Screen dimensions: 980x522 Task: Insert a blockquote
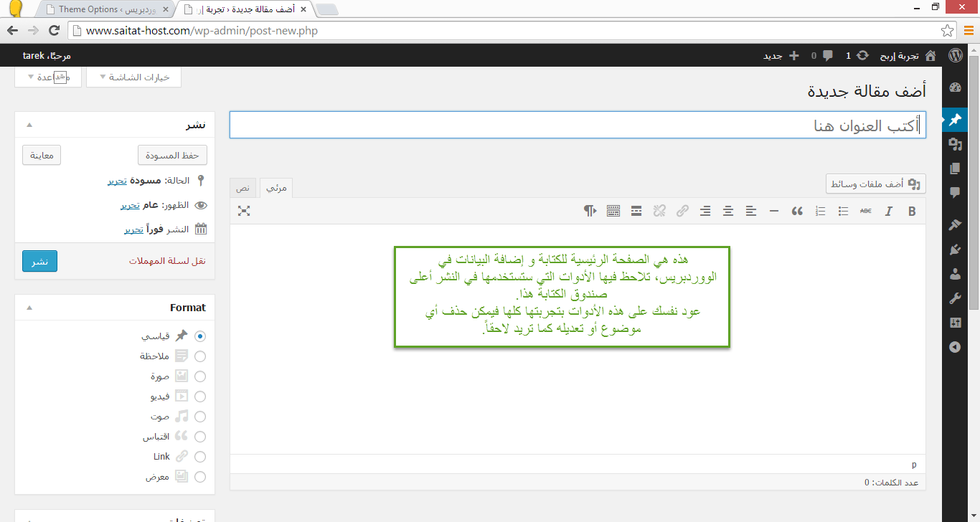click(x=797, y=211)
